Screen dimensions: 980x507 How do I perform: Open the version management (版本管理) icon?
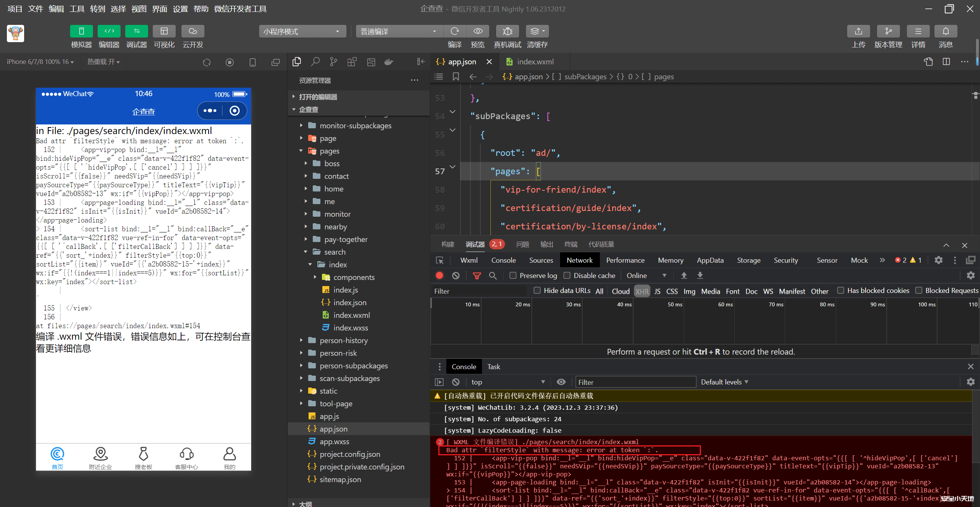tap(888, 31)
